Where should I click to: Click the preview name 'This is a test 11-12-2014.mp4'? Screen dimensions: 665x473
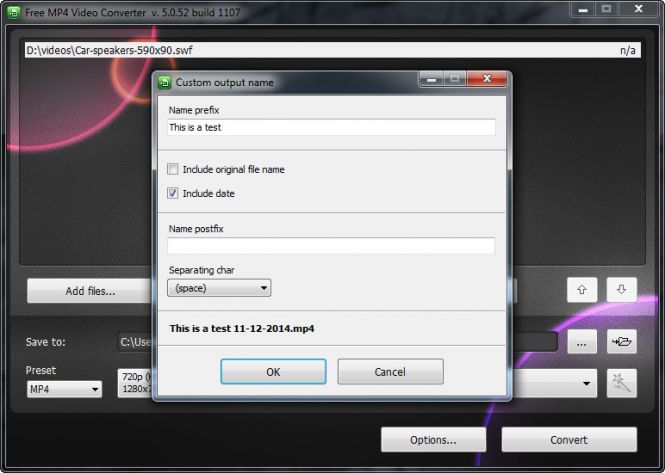click(x=242, y=328)
